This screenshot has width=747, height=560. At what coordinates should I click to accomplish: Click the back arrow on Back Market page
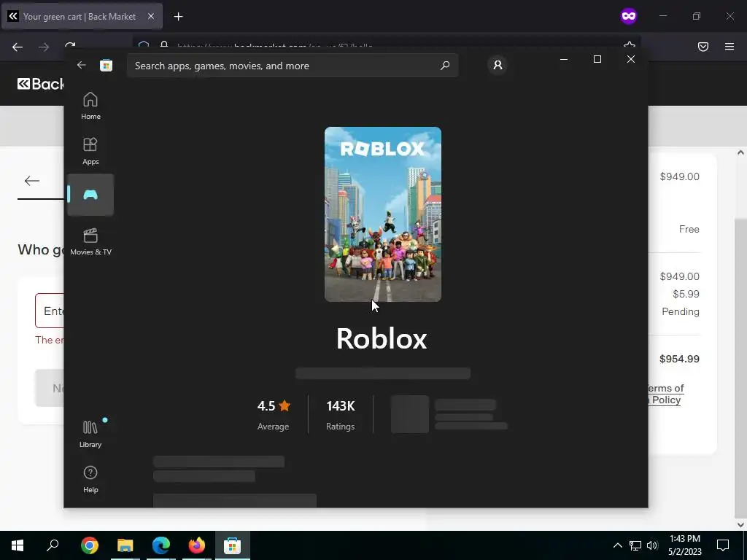[x=32, y=181]
